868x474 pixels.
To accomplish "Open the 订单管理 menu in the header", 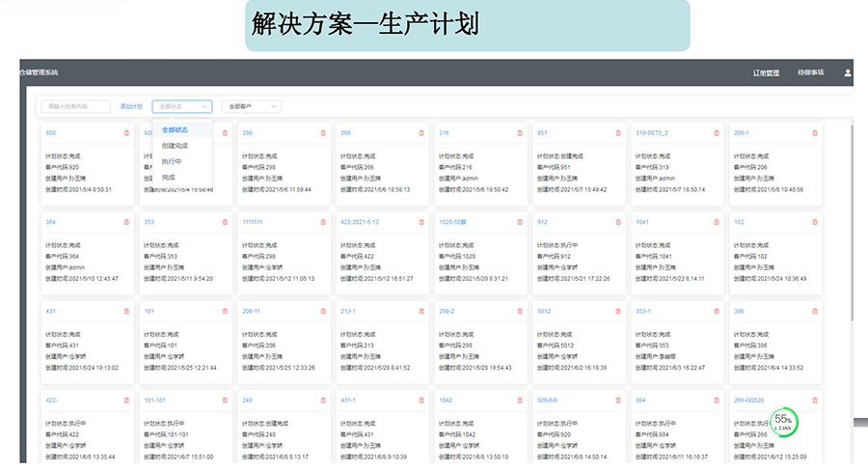I will pos(766,72).
